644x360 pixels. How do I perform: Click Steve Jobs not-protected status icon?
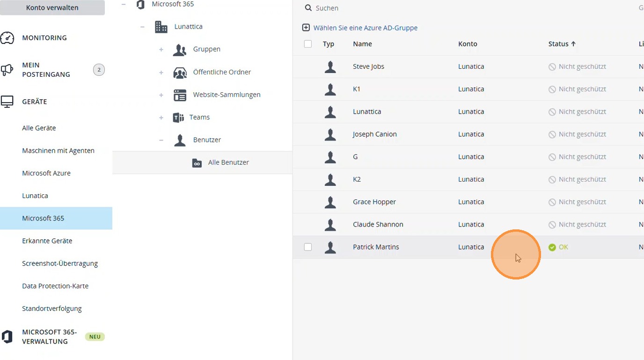pyautogui.click(x=552, y=66)
